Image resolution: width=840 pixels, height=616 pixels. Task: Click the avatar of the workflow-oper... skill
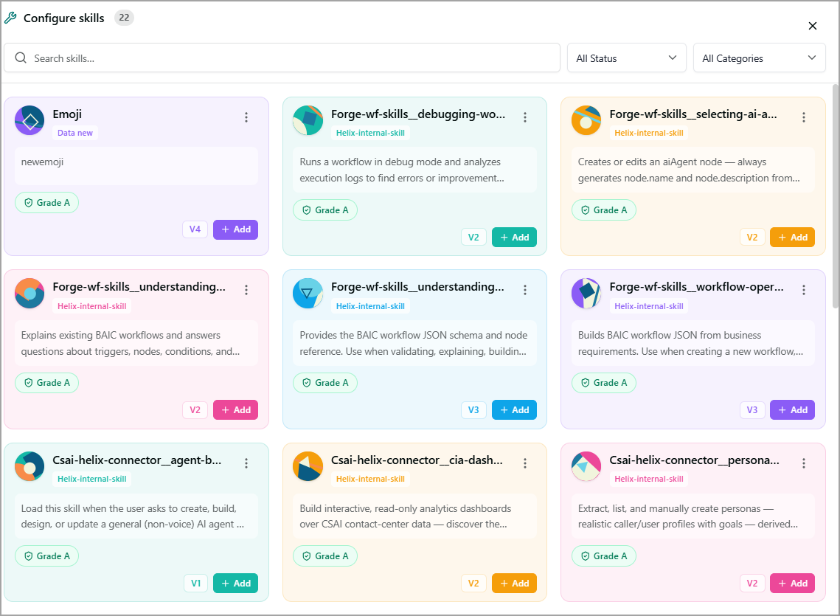pyautogui.click(x=586, y=294)
